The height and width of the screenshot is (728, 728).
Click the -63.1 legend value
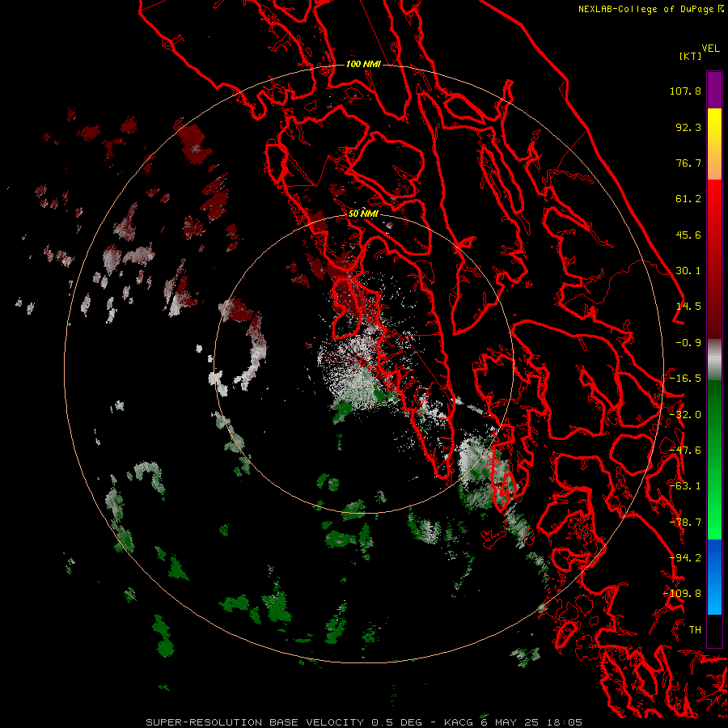[x=685, y=486]
